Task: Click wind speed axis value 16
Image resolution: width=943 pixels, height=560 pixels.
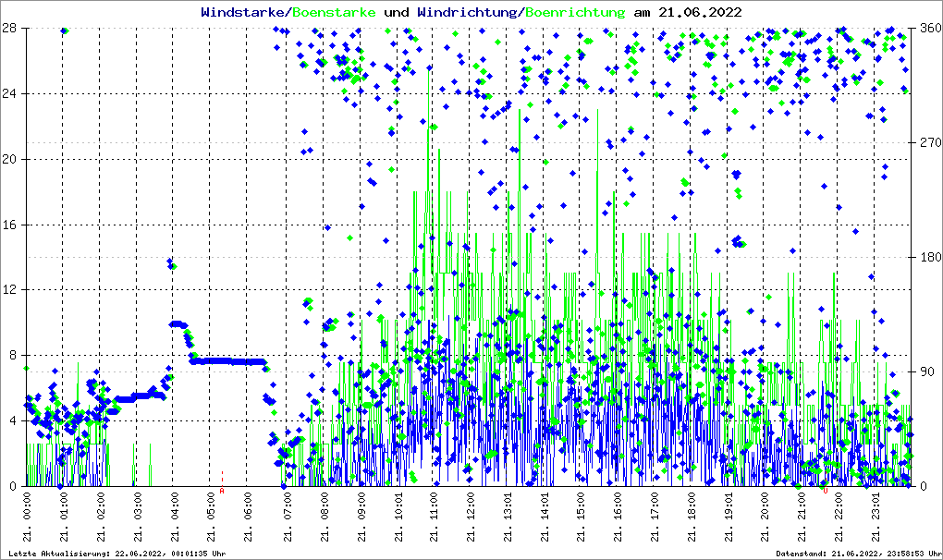Action: coord(8,225)
